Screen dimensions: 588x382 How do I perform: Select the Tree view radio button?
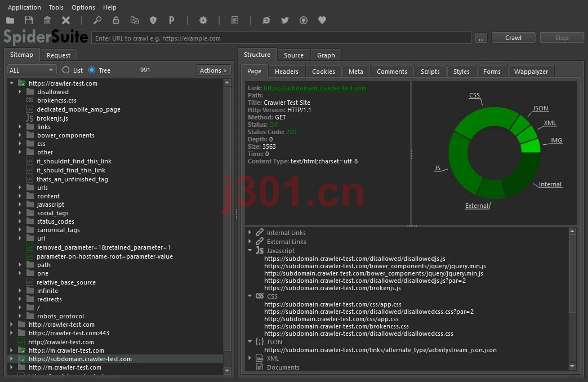(x=92, y=70)
